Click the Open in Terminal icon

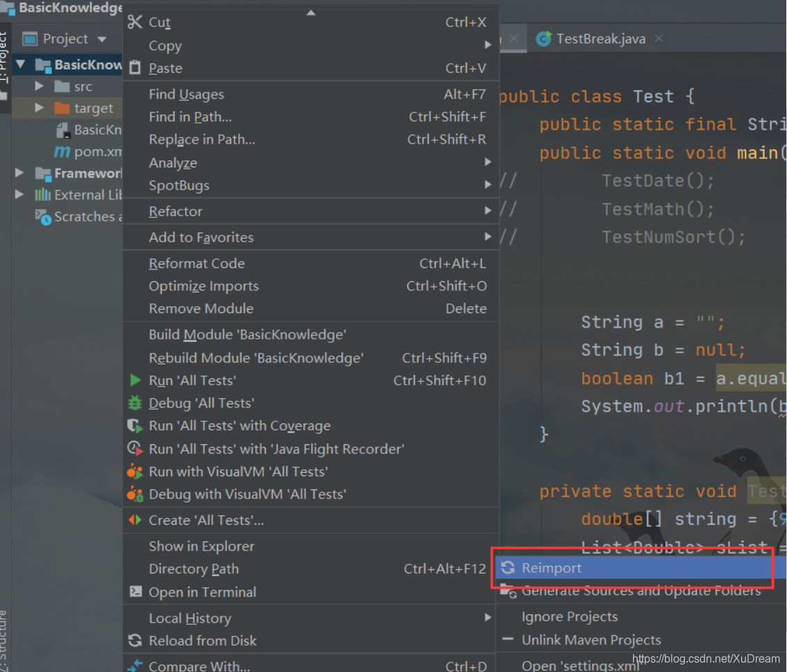[135, 591]
